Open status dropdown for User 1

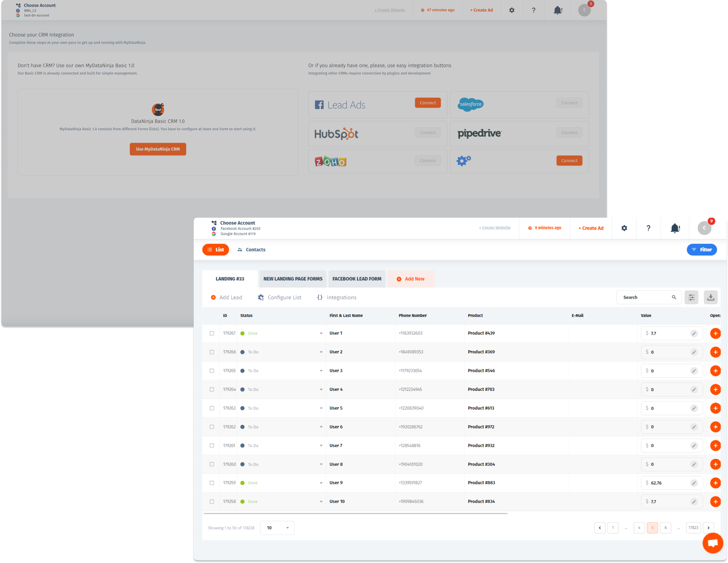tap(321, 333)
